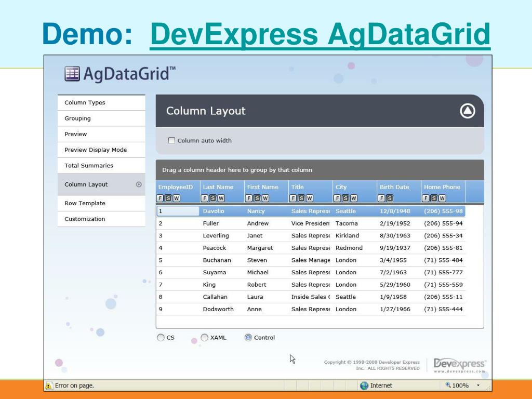Click the Leverling cell

tap(216, 235)
